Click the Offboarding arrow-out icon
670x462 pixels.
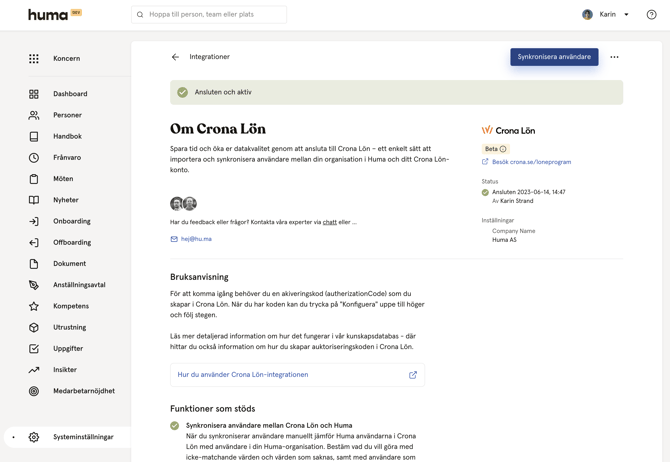click(x=34, y=243)
